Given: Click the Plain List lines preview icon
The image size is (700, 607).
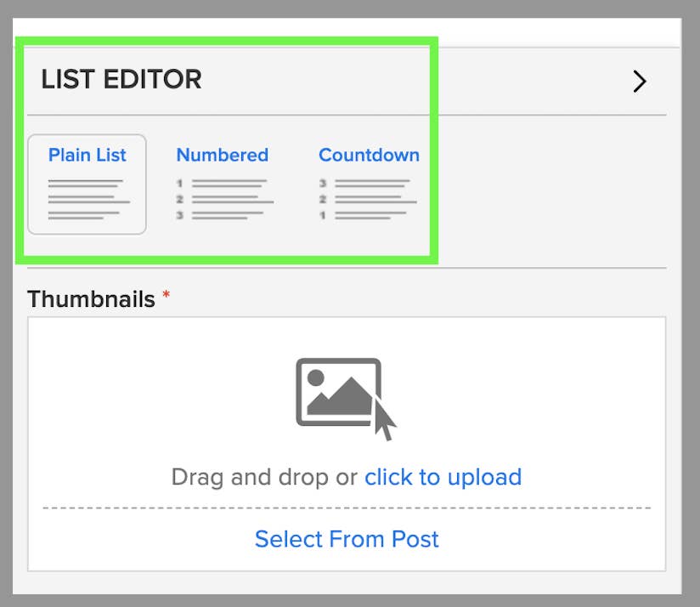Looking at the screenshot, I should (87, 199).
